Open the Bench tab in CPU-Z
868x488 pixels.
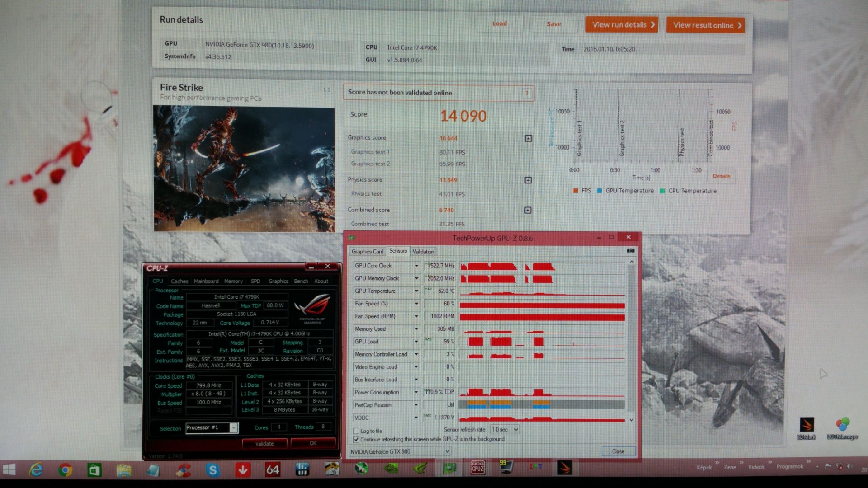(x=301, y=281)
